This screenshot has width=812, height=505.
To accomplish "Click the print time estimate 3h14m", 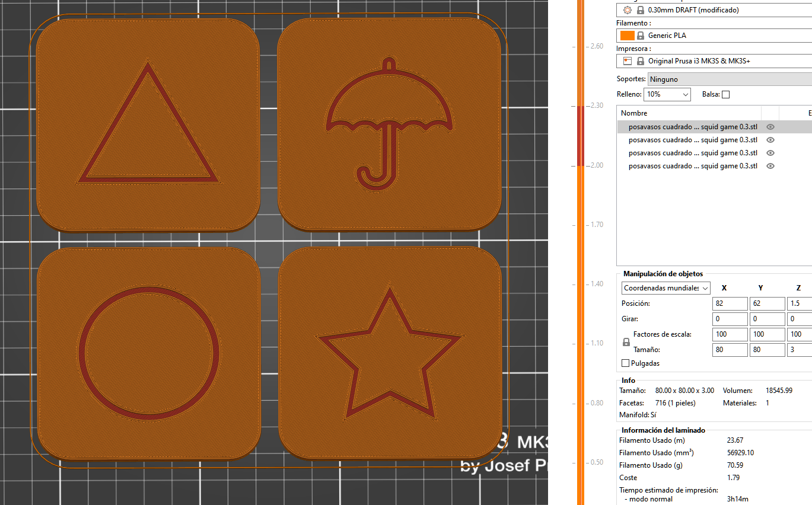I will (x=737, y=499).
